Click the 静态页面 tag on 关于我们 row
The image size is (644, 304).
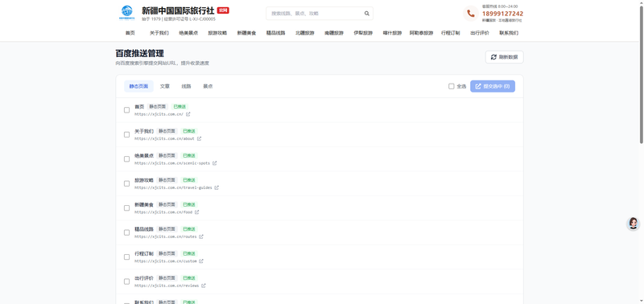tap(167, 131)
